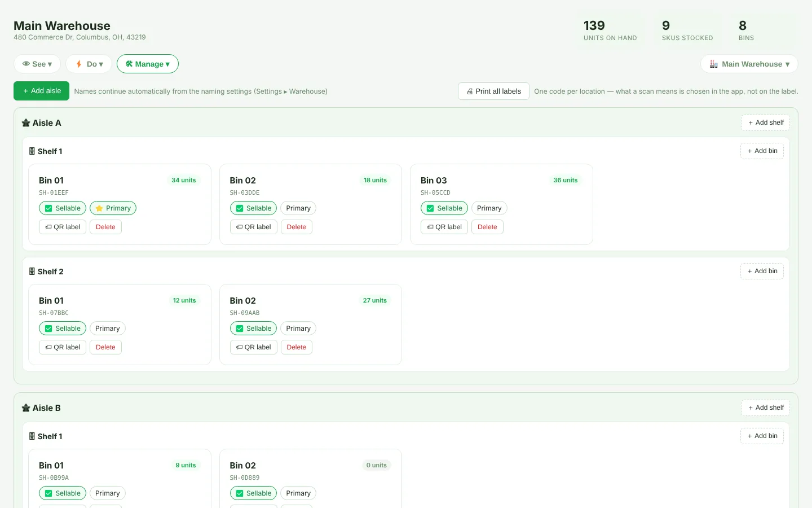Mark bin SH-05CCD as Primary
The width and height of the screenshot is (812, 508).
pos(489,208)
